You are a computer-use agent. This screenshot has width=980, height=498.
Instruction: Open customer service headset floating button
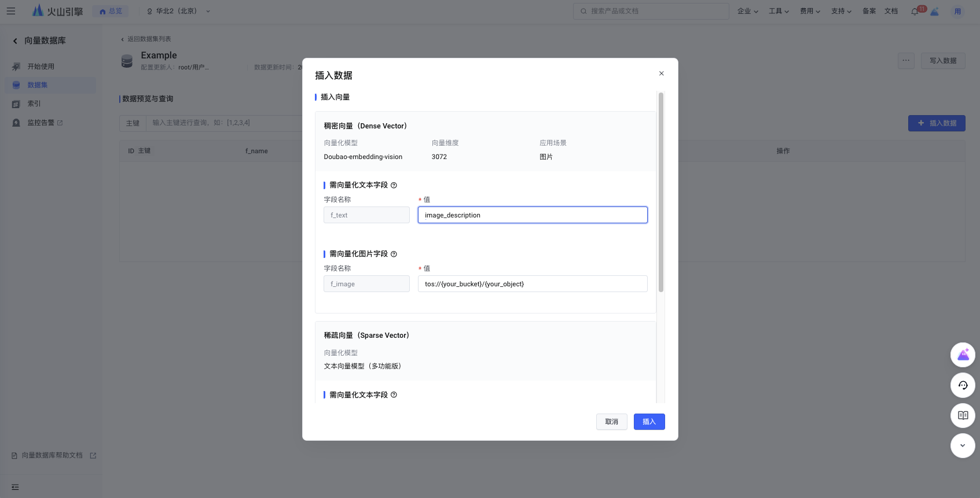pos(963,385)
